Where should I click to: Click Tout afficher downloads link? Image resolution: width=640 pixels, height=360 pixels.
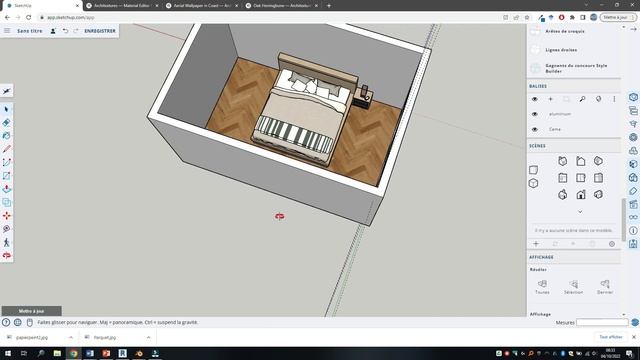pos(611,337)
